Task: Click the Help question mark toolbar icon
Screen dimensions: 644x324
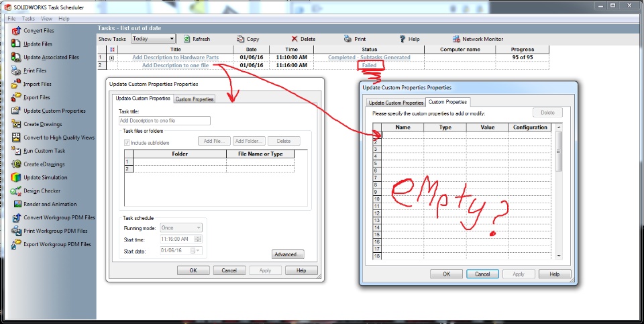Action: pos(402,39)
